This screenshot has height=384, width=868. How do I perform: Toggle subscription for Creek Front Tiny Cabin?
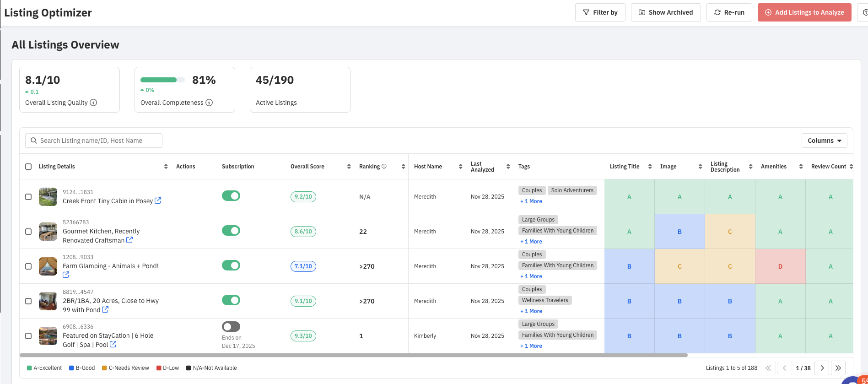pyautogui.click(x=231, y=196)
